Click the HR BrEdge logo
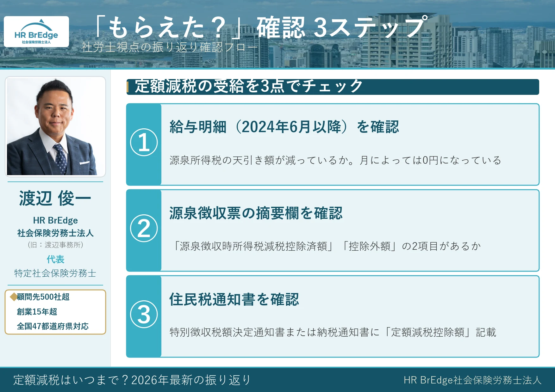 (36, 32)
